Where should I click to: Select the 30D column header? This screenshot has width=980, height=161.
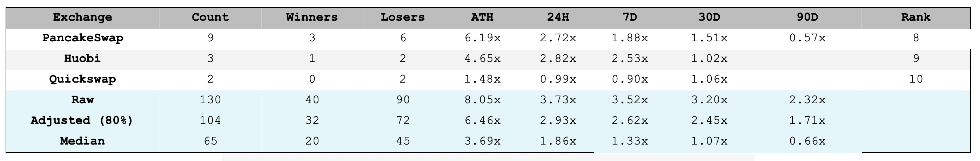click(x=710, y=17)
